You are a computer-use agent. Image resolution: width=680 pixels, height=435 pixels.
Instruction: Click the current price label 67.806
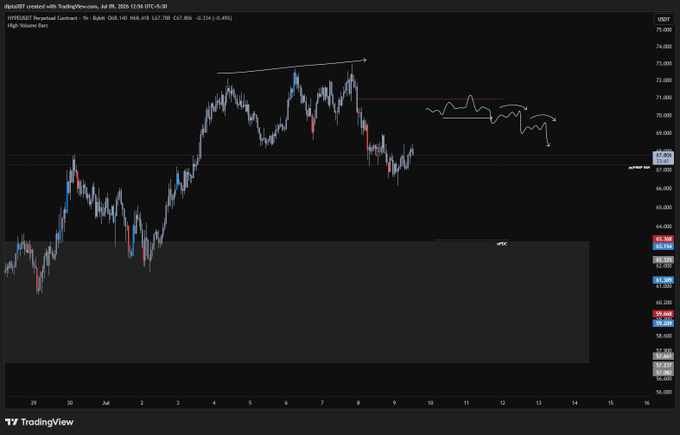tap(664, 155)
